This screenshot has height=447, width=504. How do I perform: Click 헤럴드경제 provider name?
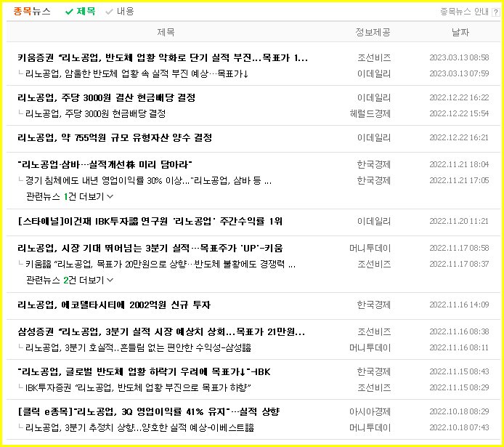(x=370, y=114)
